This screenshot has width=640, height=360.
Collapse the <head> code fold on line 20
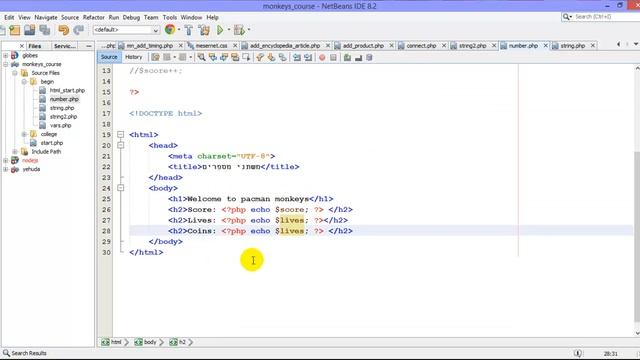120,145
